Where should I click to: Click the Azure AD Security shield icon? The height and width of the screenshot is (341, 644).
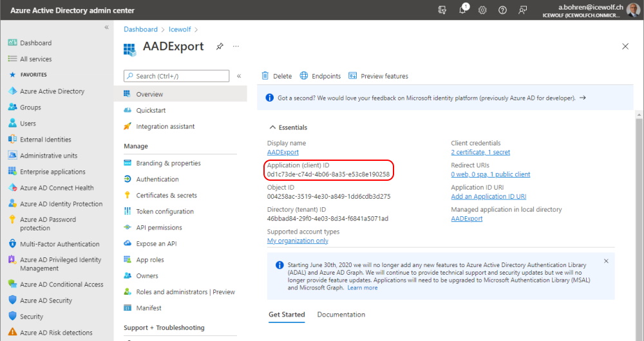[x=12, y=300]
